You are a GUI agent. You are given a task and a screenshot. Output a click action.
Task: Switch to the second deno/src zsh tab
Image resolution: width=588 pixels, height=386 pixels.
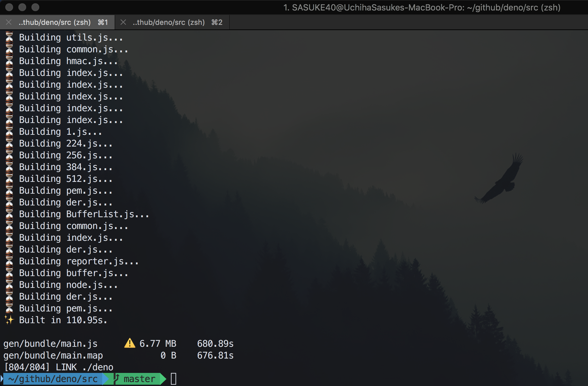coord(173,22)
